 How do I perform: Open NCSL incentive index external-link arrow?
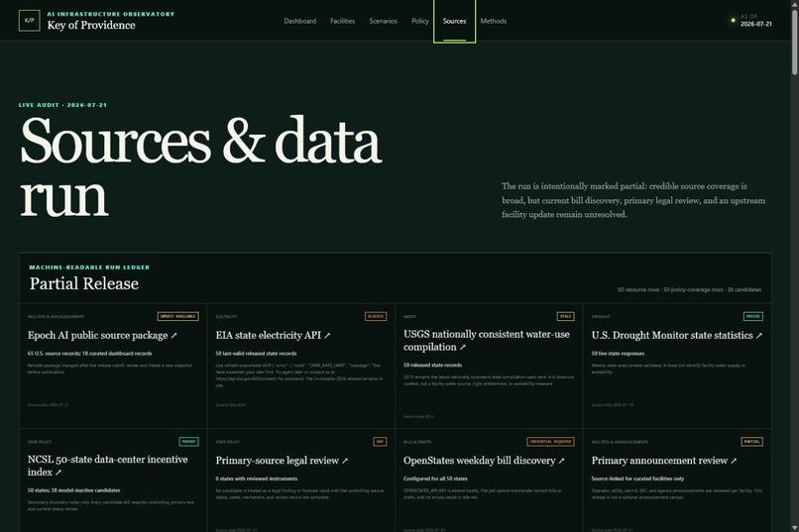[58, 473]
